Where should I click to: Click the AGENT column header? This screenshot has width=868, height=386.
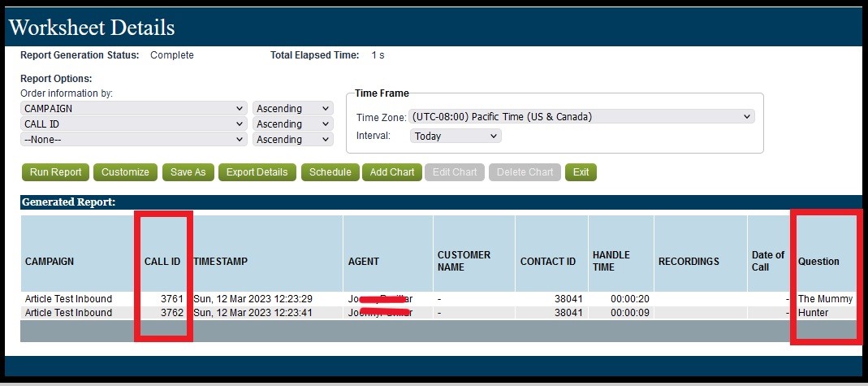[x=364, y=262]
